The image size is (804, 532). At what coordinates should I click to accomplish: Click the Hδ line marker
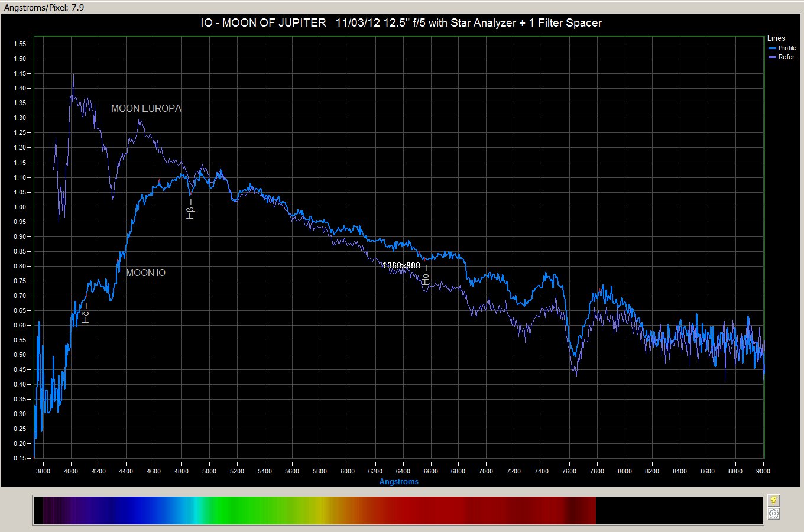(x=85, y=314)
